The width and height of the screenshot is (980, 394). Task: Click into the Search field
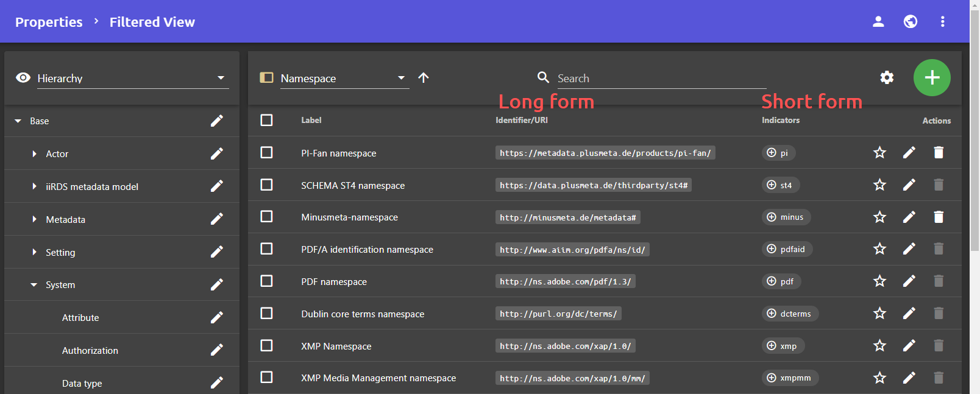[x=661, y=79]
